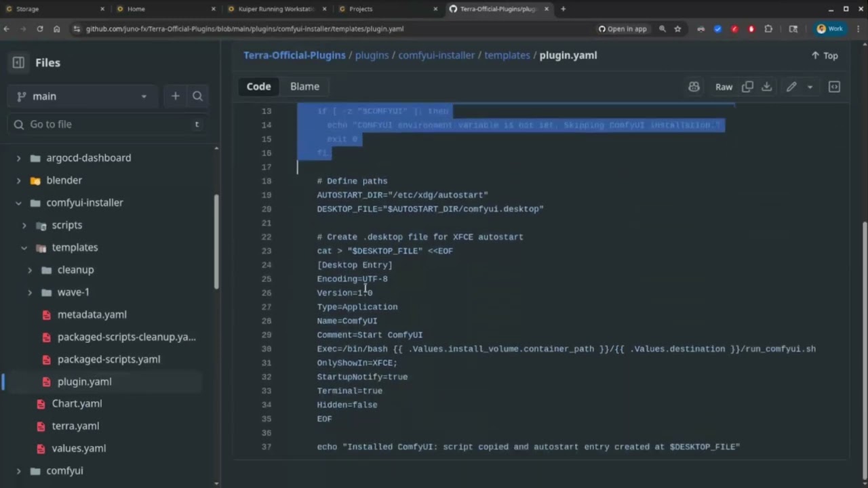The height and width of the screenshot is (488, 868).
Task: Switch to the Home browser tab
Action: (x=165, y=9)
